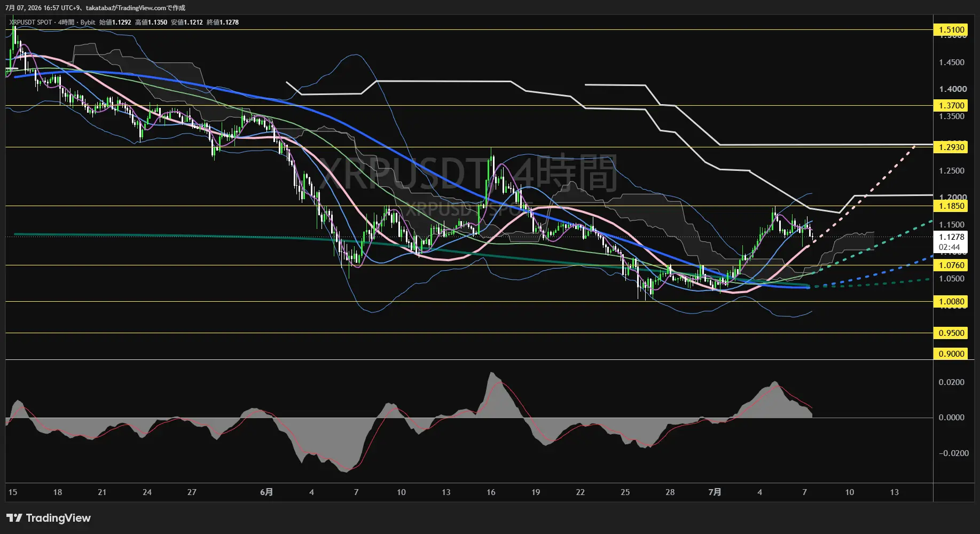
Task: Select the 1.5100 yellow price label
Action: 951,30
